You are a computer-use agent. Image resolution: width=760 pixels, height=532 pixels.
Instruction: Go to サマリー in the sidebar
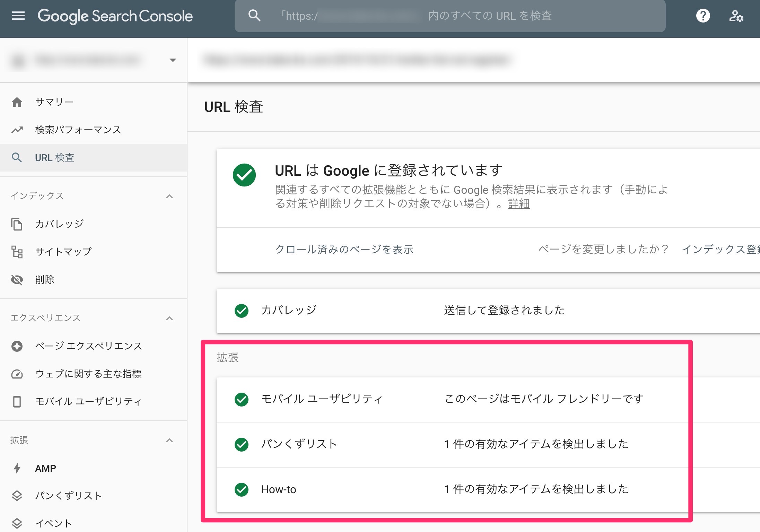pyautogui.click(x=94, y=102)
